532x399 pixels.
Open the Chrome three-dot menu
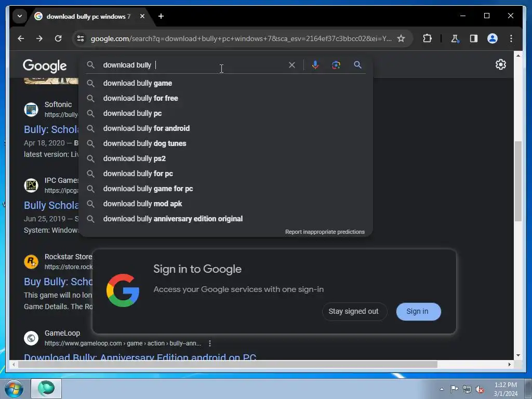pos(511,38)
